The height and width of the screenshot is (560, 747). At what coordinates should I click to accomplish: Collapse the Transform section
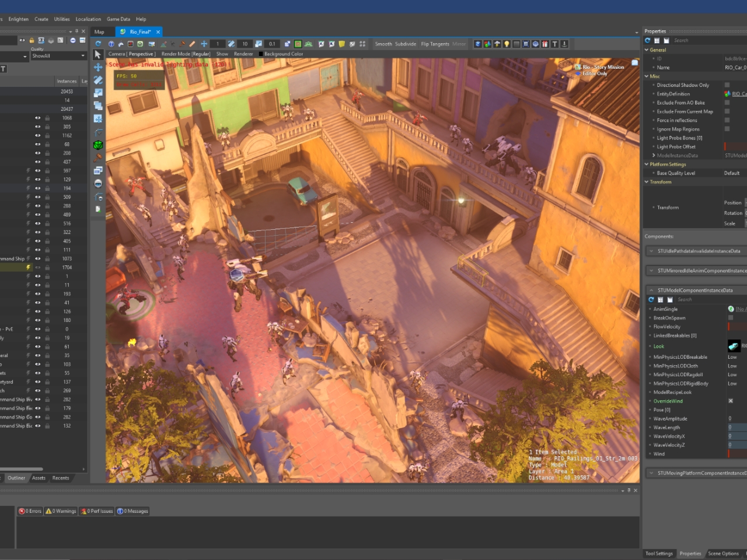647,182
